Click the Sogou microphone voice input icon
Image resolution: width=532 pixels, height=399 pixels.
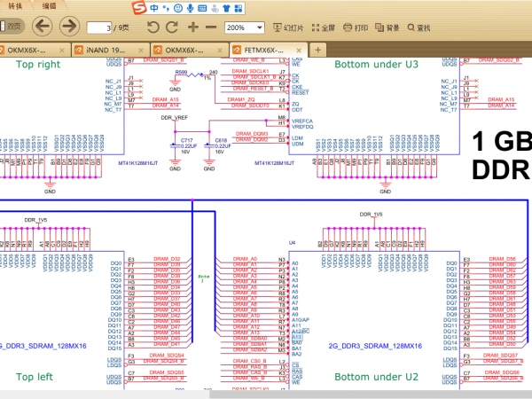[x=192, y=8]
